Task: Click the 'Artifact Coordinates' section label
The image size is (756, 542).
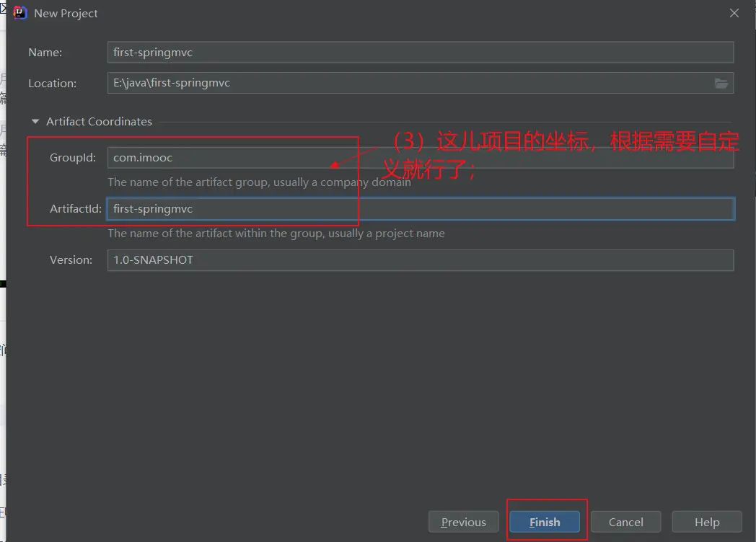Action: click(x=99, y=121)
